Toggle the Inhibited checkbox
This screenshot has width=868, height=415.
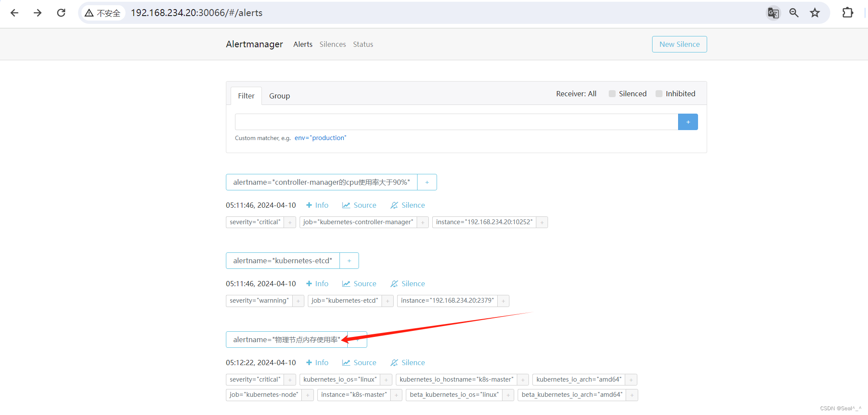click(659, 94)
